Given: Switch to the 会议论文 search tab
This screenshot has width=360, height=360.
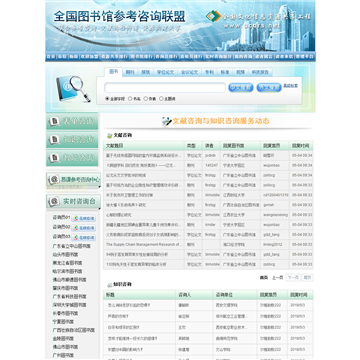Looking at the screenshot, I should (189, 72).
